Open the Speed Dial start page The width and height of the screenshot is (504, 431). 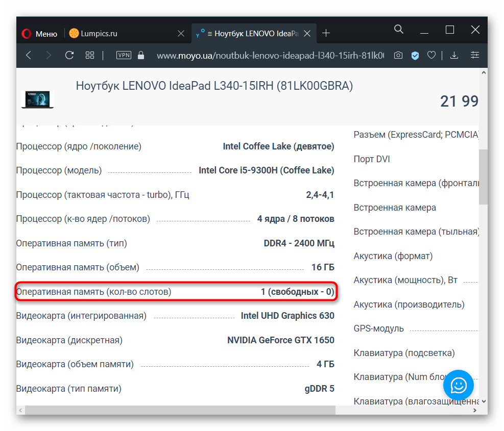pos(90,55)
